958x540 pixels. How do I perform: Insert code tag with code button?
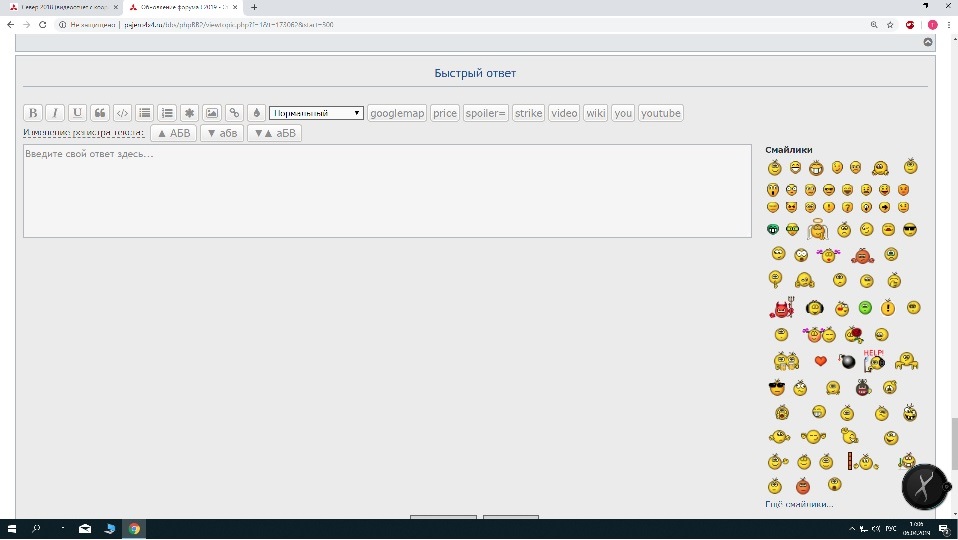click(122, 113)
